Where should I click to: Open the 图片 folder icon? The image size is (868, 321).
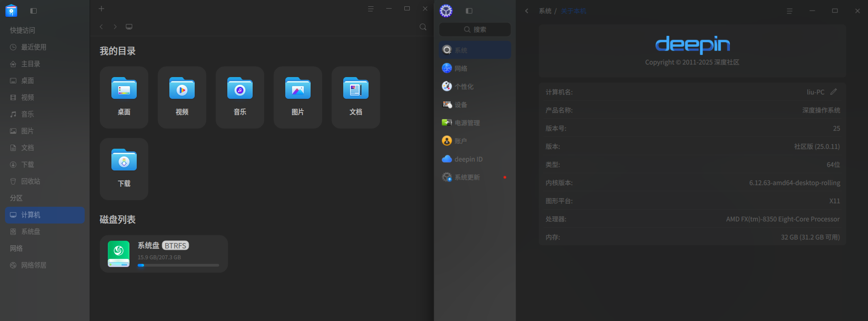point(298,88)
